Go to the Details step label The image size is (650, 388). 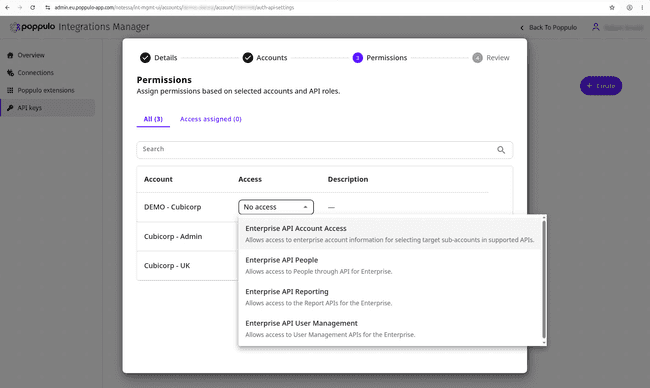[166, 58]
